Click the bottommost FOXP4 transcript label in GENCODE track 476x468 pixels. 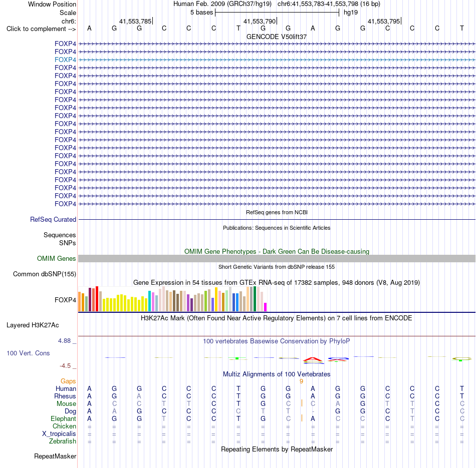click(x=65, y=204)
